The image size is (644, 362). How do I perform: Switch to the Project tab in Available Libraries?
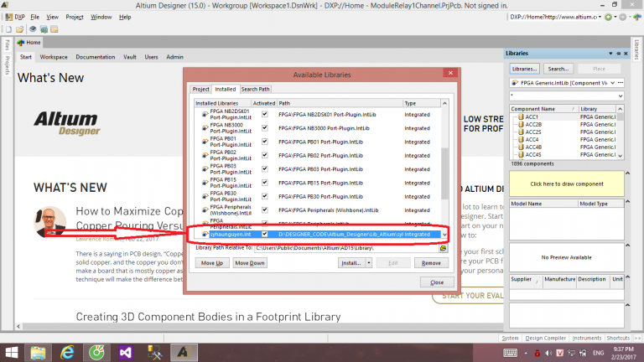pyautogui.click(x=201, y=89)
